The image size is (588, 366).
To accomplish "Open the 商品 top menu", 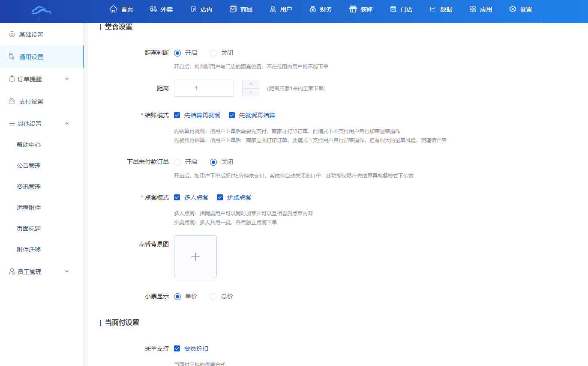I will (241, 9).
